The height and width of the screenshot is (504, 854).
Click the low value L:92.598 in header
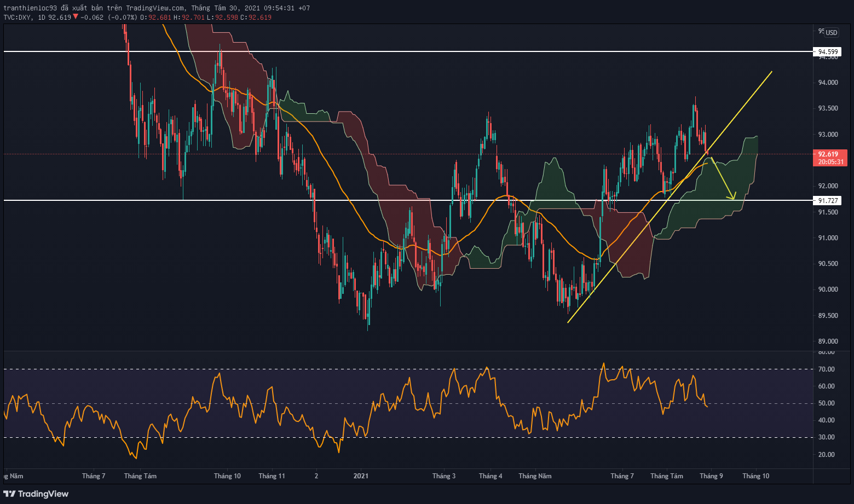click(x=223, y=18)
